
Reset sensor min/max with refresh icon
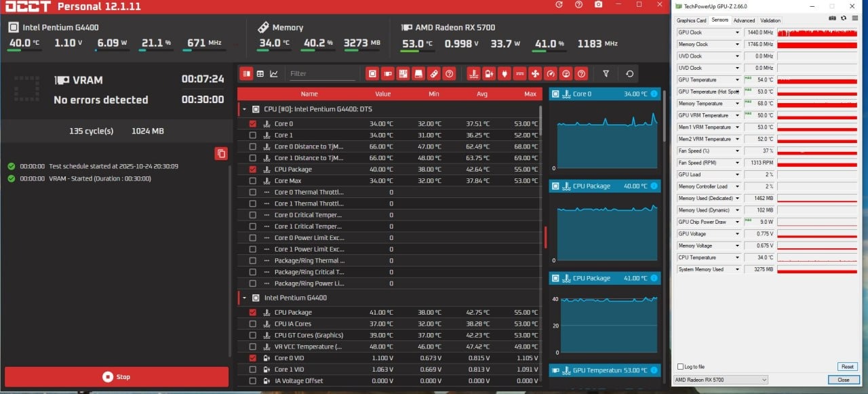(630, 73)
